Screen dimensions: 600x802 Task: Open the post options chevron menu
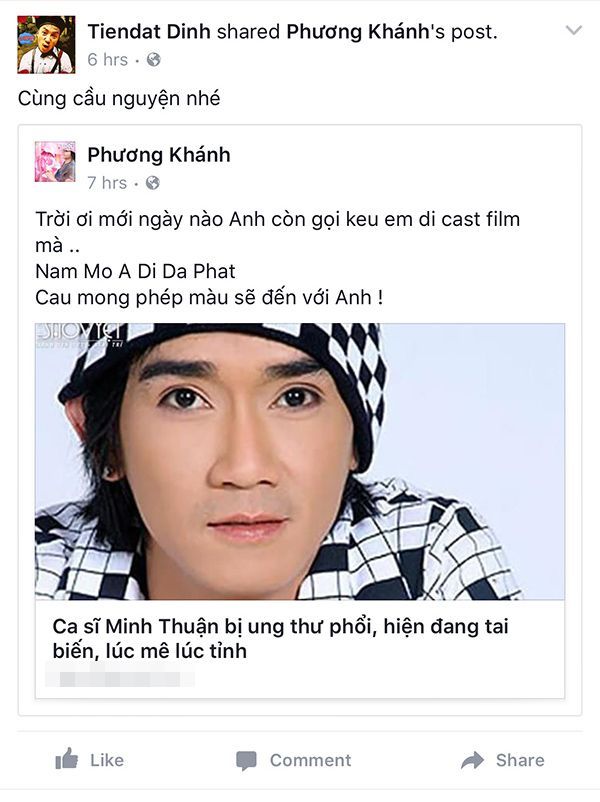point(573,31)
